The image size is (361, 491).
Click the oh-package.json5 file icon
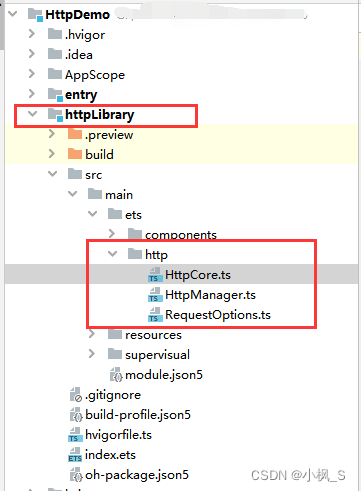pyautogui.click(x=76, y=475)
